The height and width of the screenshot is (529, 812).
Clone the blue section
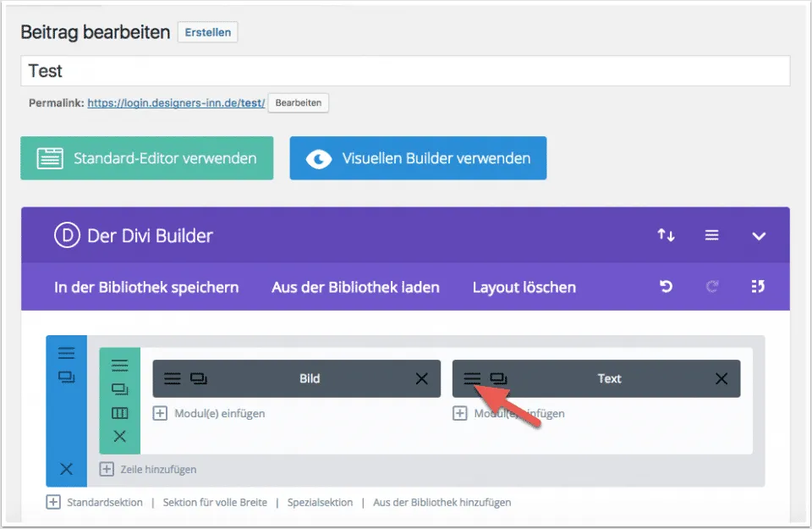(67, 377)
